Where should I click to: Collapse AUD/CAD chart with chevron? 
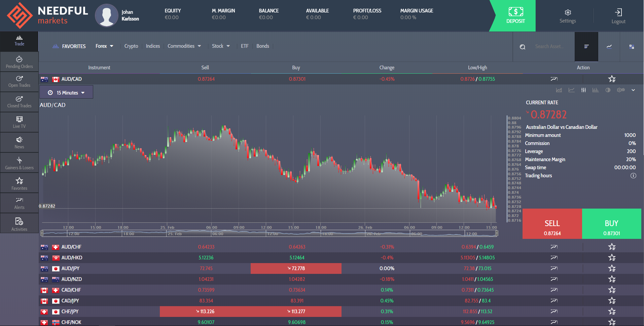[633, 90]
